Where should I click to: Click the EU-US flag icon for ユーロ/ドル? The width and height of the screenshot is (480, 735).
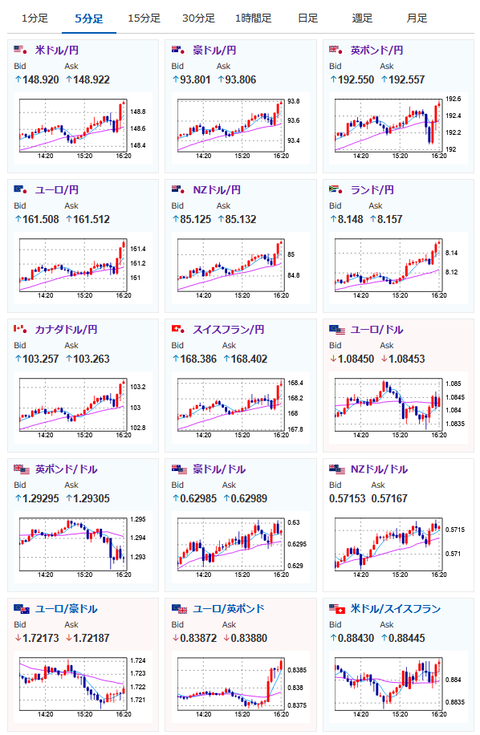click(x=337, y=330)
